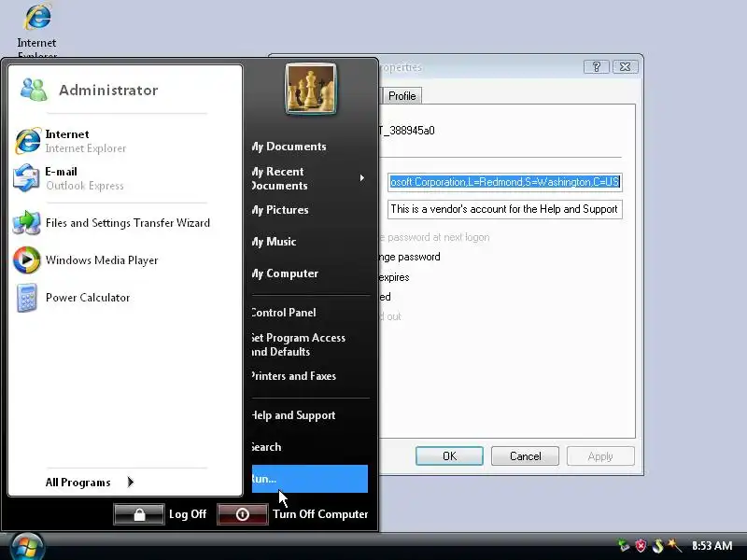
Task: Switch to the Profile tab
Action: coord(402,96)
